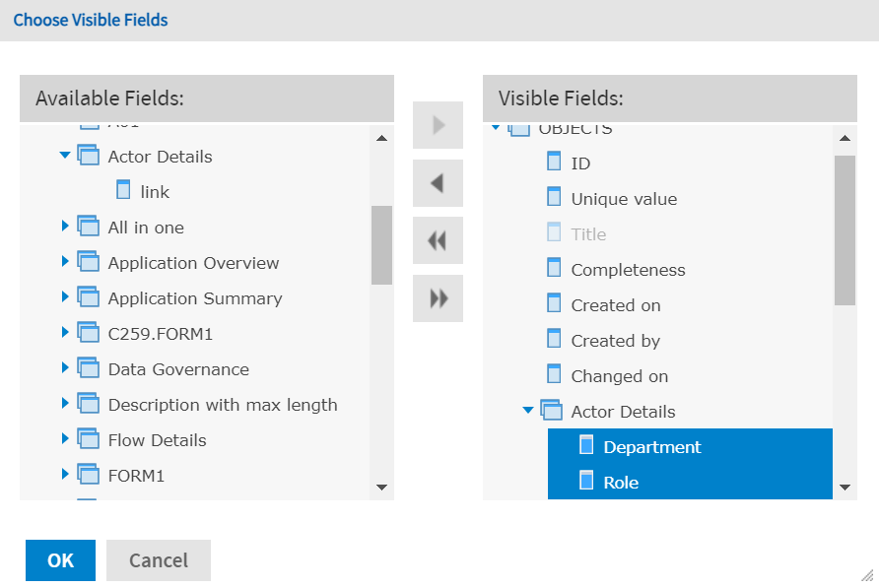Click the dialog resize grip corner
879x588 pixels.
pyautogui.click(x=868, y=575)
